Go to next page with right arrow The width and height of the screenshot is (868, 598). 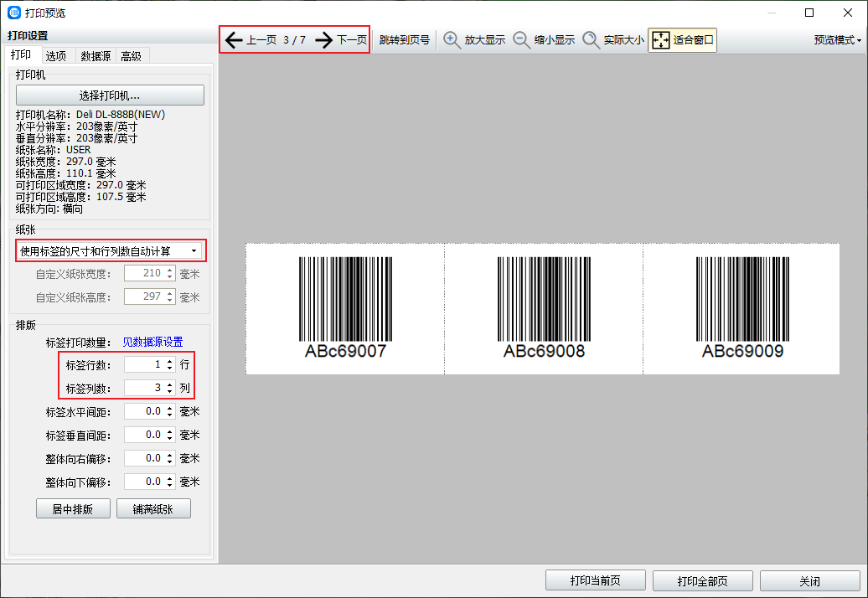pyautogui.click(x=324, y=40)
